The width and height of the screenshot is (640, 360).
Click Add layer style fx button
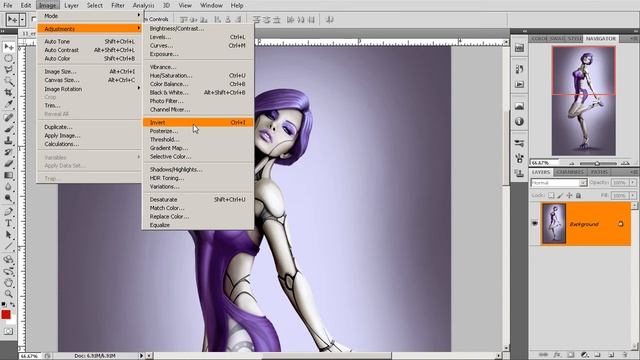point(557,355)
